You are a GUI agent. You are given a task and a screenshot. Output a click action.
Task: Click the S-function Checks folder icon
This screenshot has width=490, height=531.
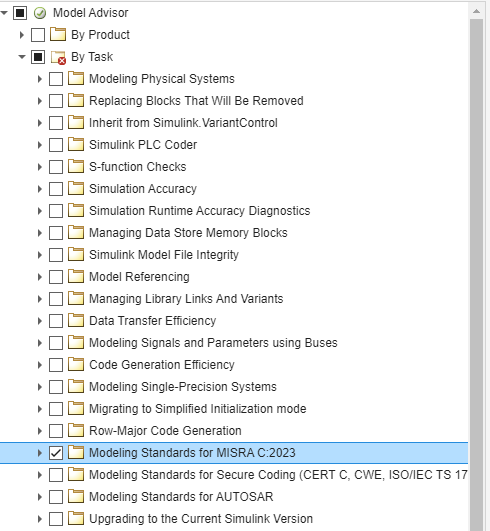coord(76,167)
